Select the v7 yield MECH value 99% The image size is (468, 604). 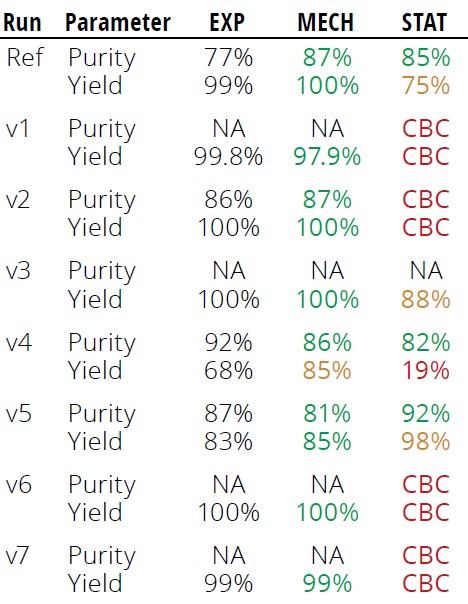tap(327, 583)
